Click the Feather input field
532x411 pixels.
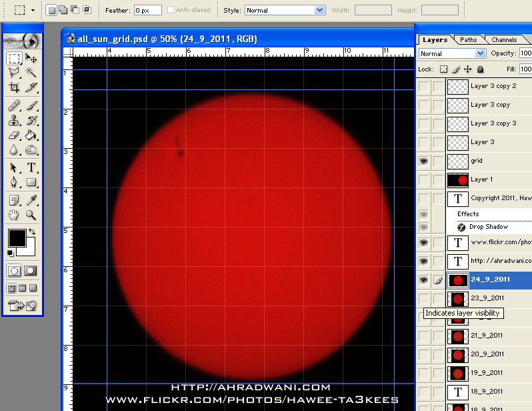click(147, 11)
